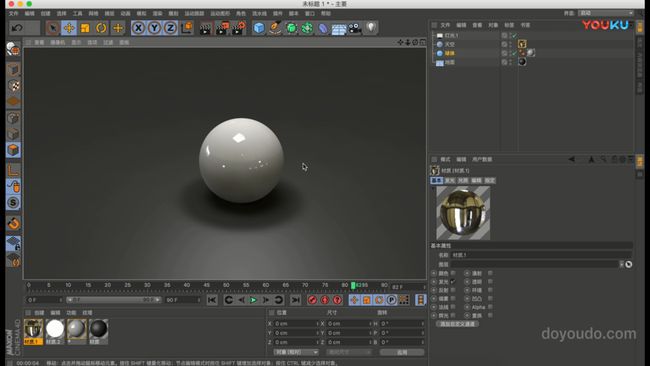The image size is (650, 366).
Task: Open the File menu in the top menu bar
Action: point(14,13)
